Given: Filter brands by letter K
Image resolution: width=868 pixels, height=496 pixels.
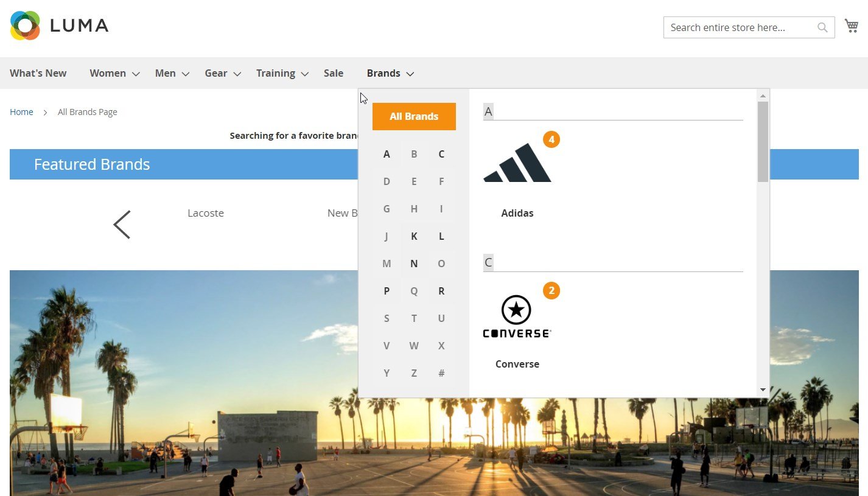Looking at the screenshot, I should point(414,236).
